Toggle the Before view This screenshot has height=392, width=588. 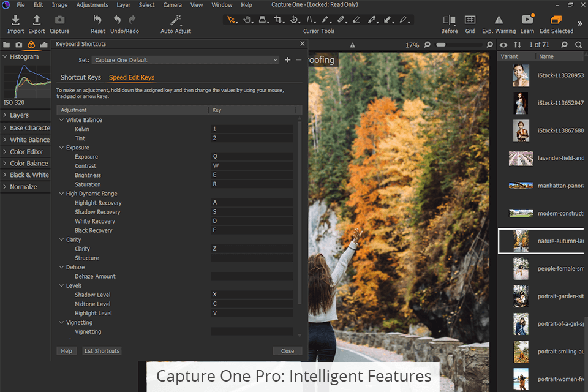[x=449, y=21]
